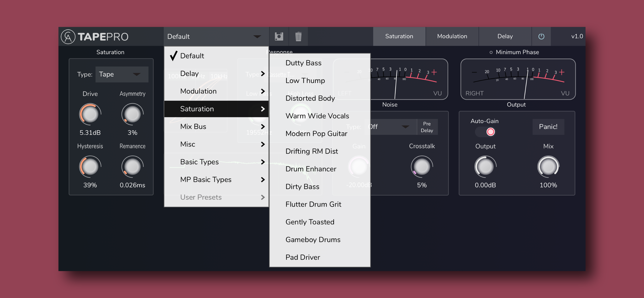644x298 pixels.
Task: Click the v1.0 version label
Action: pyautogui.click(x=577, y=36)
